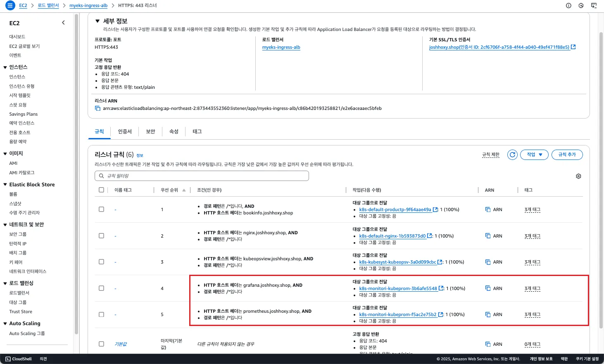The height and width of the screenshot is (364, 604).
Task: Collapse the Auto Scaling sidebar group
Action: coord(5,324)
